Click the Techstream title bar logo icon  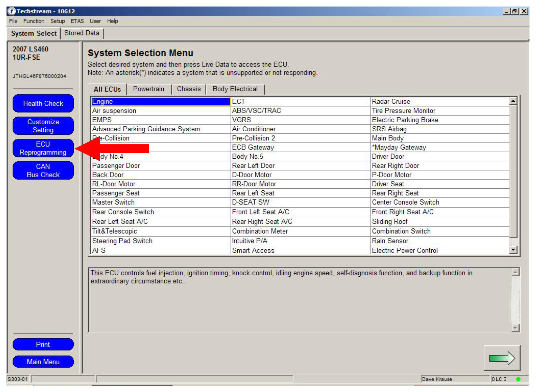coord(11,11)
